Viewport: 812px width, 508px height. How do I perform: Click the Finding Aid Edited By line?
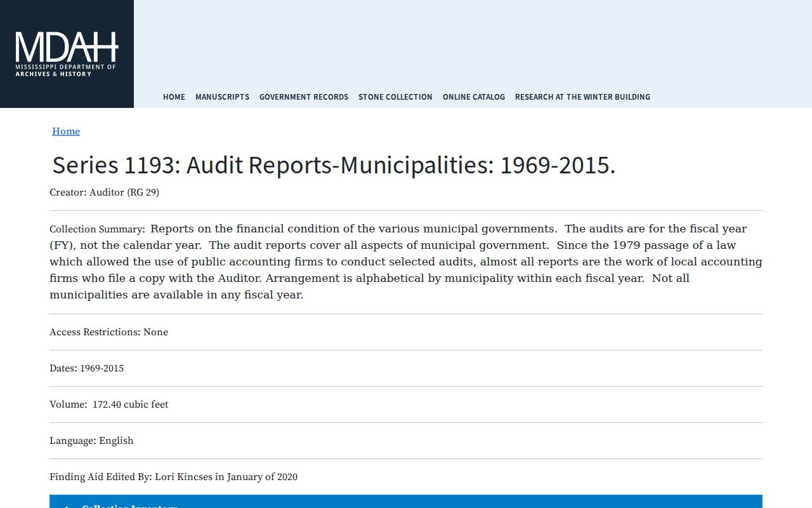(173, 477)
